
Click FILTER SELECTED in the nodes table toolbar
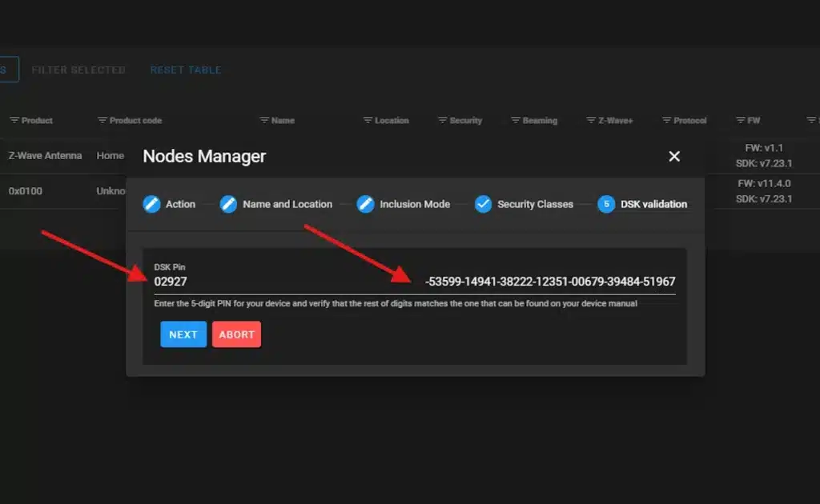78,70
